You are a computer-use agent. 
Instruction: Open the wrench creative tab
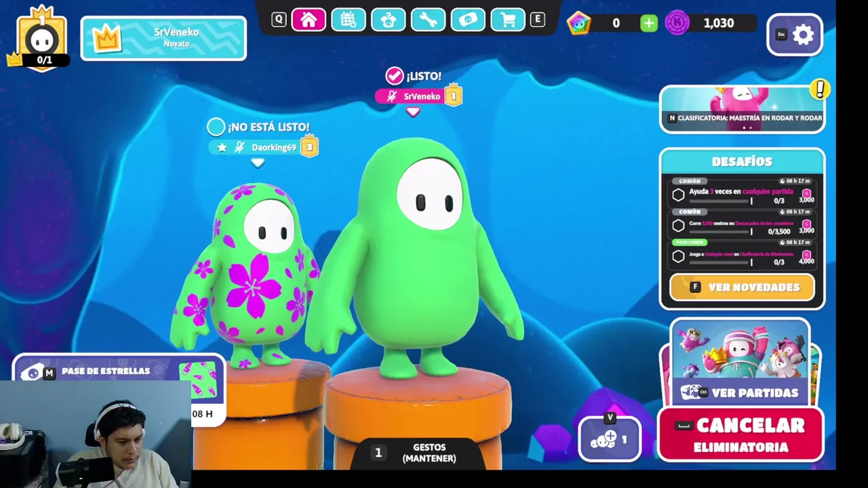point(428,20)
